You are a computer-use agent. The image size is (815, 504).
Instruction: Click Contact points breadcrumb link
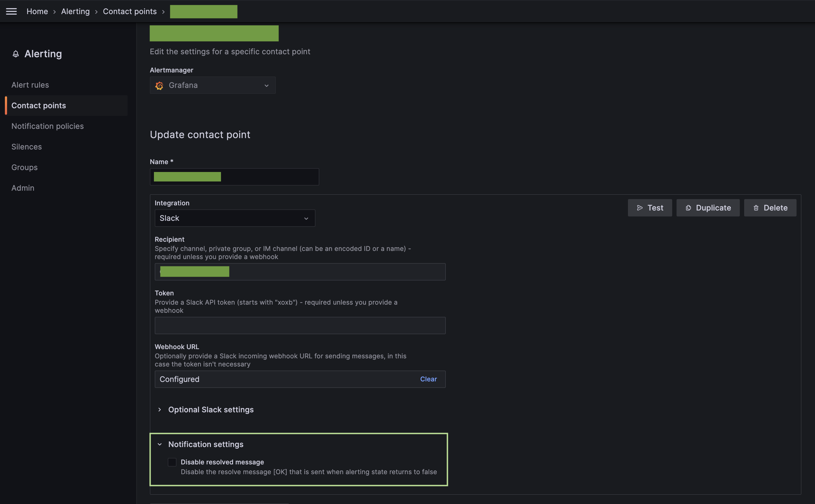pyautogui.click(x=129, y=12)
